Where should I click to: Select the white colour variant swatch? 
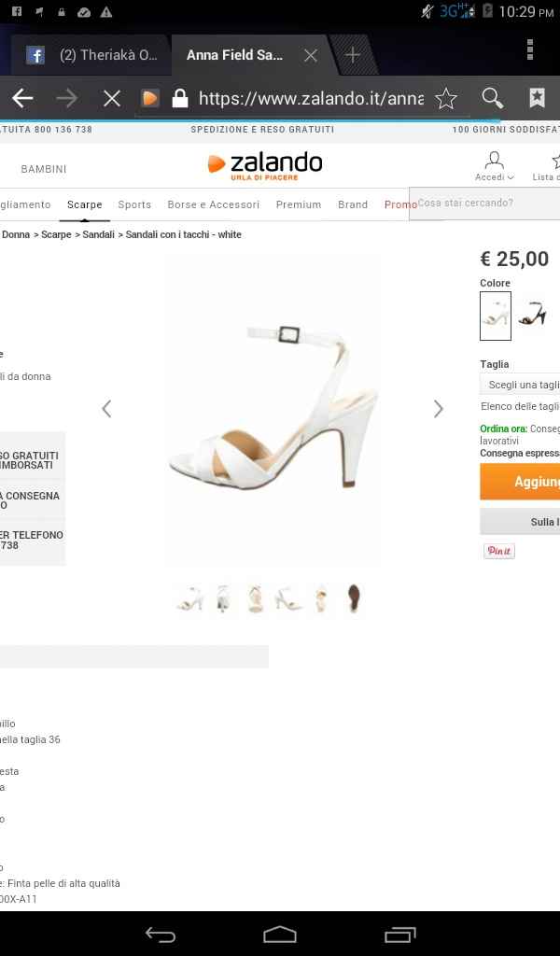[495, 316]
